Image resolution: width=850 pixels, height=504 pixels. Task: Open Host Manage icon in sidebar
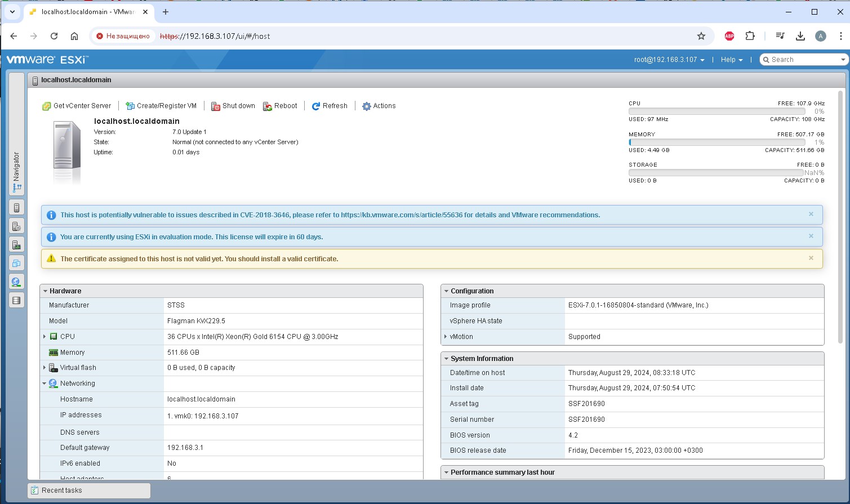(x=16, y=226)
